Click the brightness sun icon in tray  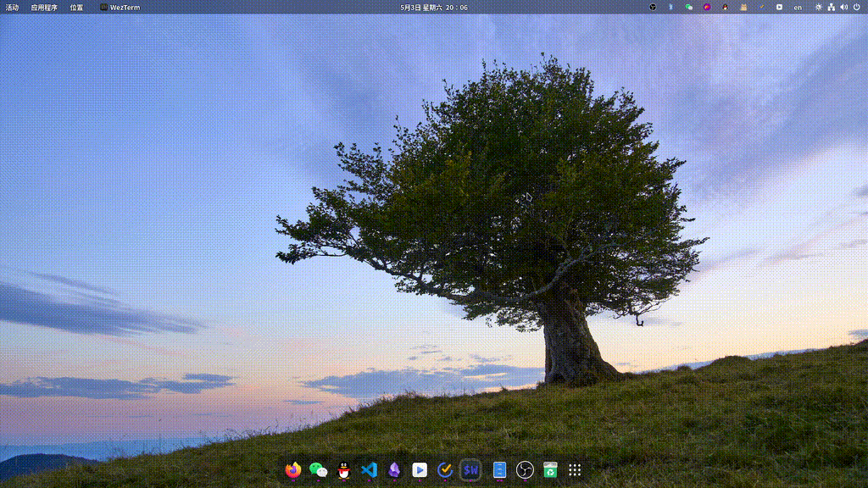(819, 7)
